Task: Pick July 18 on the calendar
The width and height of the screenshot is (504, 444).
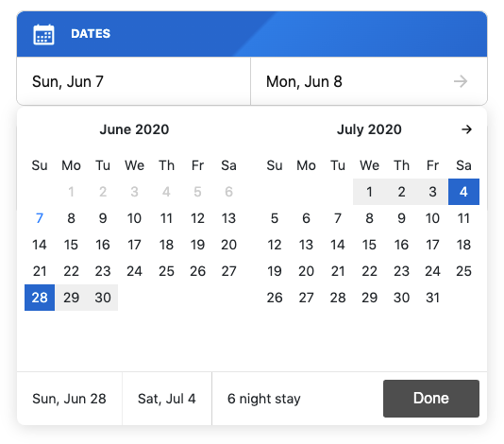Action: tap(463, 245)
